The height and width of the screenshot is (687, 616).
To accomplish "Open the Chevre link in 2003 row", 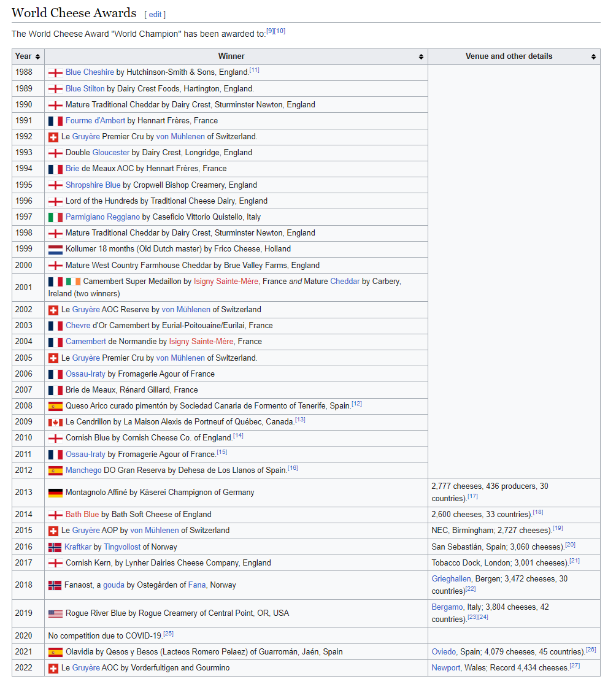I will coord(78,326).
